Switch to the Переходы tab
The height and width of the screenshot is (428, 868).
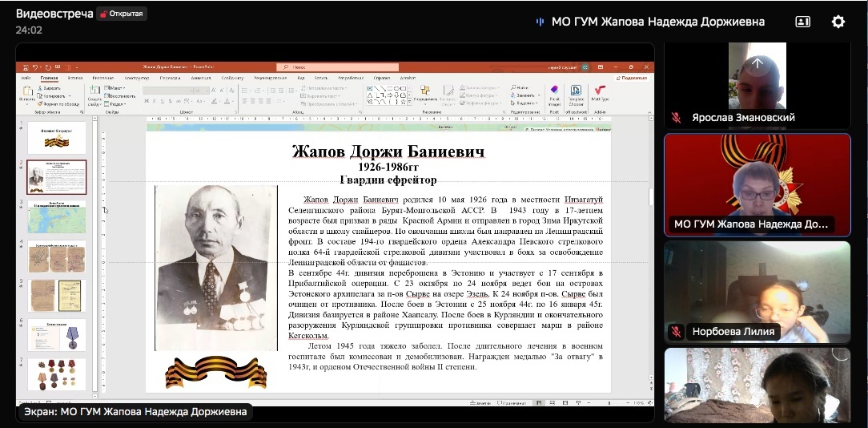coord(170,79)
